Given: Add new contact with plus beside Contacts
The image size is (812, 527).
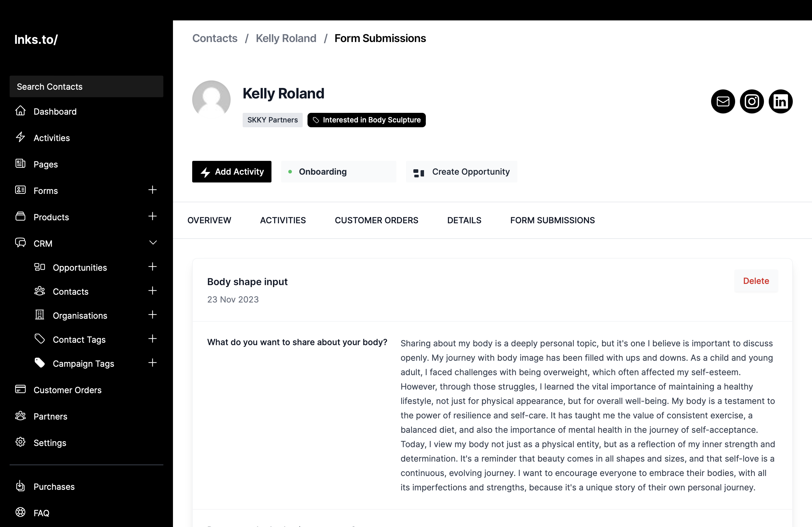Looking at the screenshot, I should tap(153, 291).
